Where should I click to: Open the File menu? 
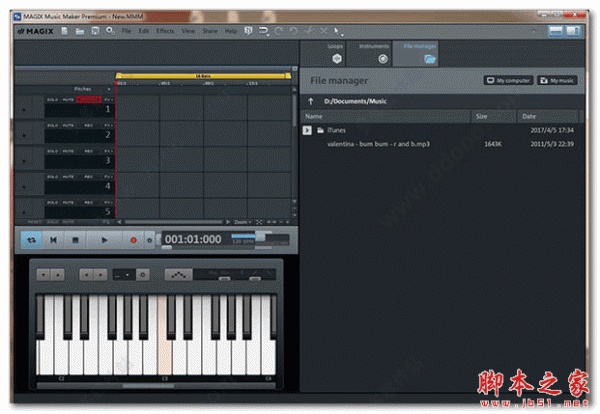(127, 31)
